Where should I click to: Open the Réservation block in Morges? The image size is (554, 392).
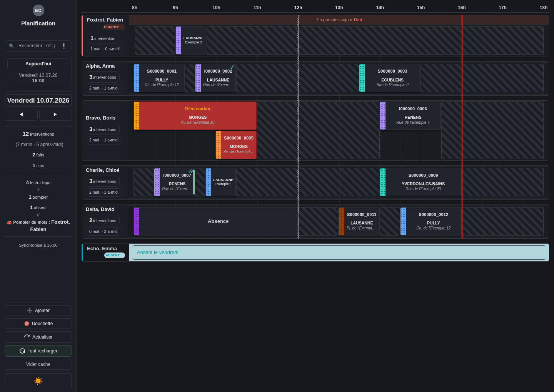[195, 116]
